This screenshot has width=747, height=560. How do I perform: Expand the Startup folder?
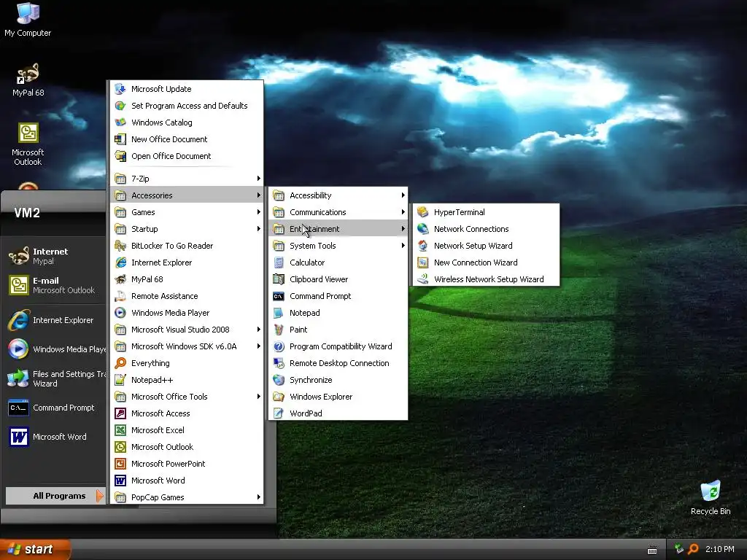pos(187,228)
